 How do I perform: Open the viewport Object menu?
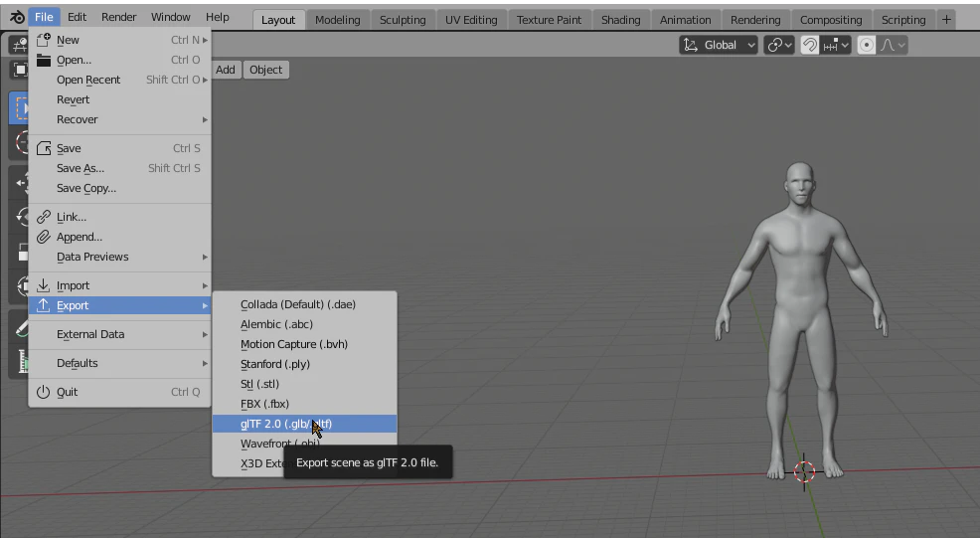coord(265,70)
